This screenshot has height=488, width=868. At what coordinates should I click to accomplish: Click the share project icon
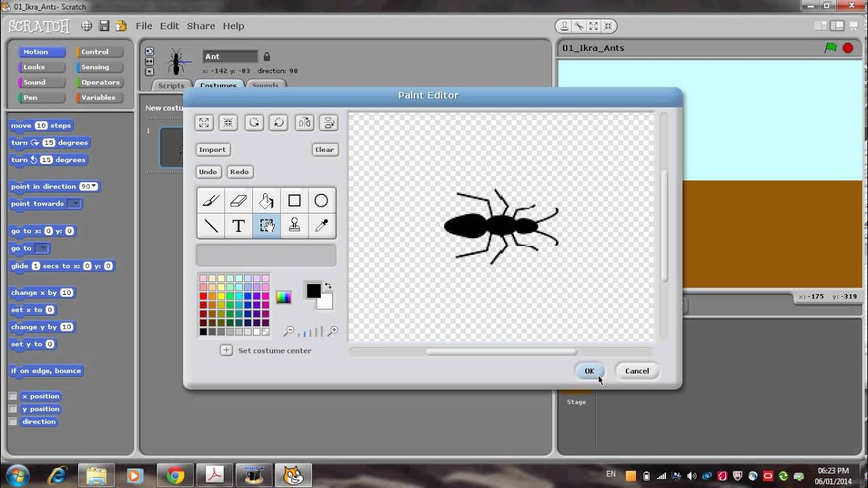click(x=121, y=26)
